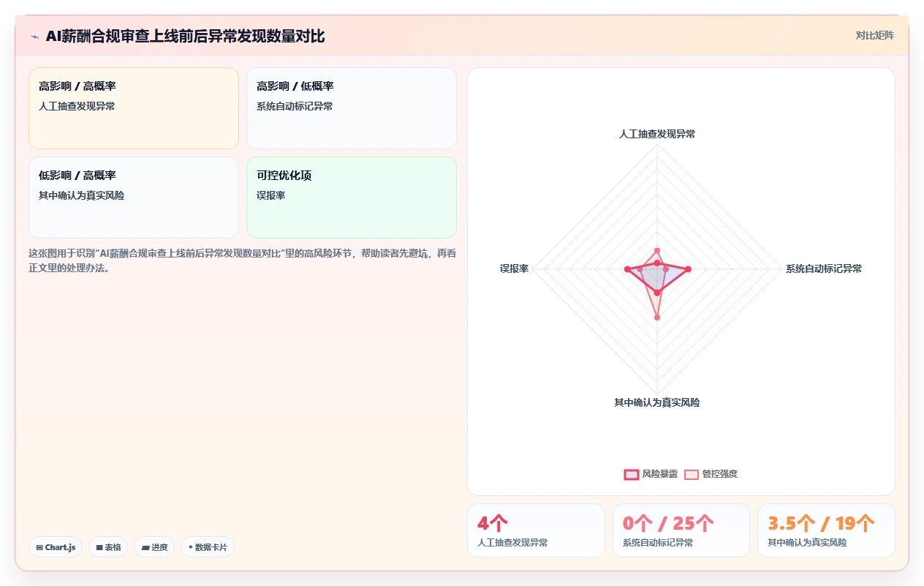
Task: Select the 高影响 / 高概率 card
Action: 134,108
